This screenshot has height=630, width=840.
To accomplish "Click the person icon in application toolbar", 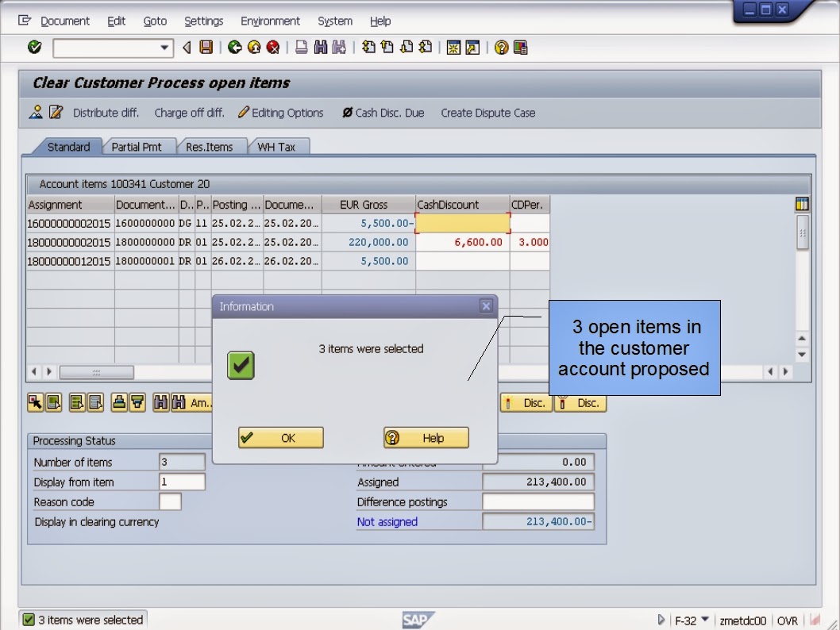I will click(36, 113).
